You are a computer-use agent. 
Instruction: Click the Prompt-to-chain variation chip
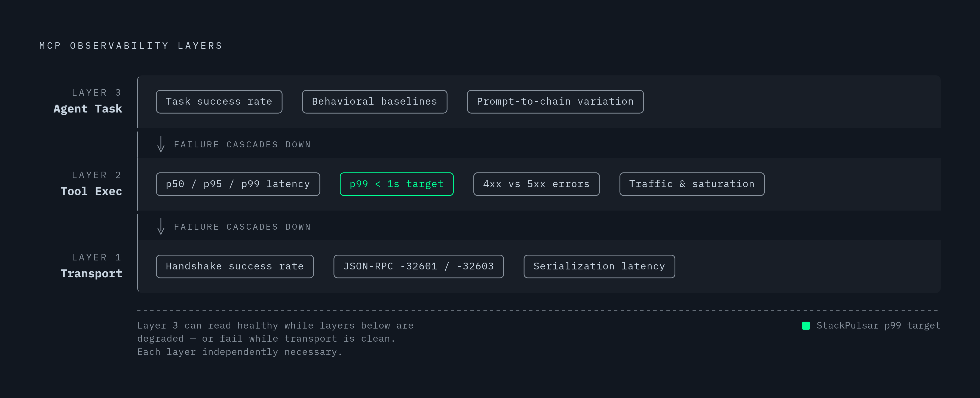555,102
